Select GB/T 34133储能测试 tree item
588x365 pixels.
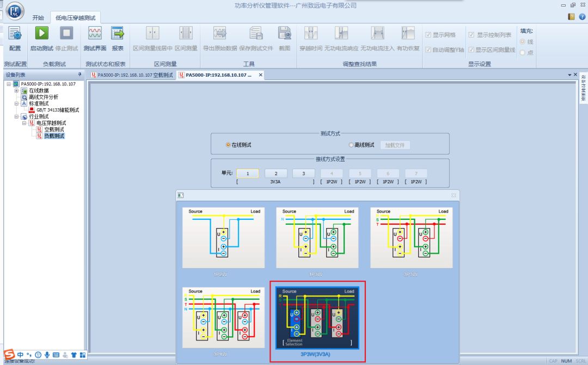point(58,110)
